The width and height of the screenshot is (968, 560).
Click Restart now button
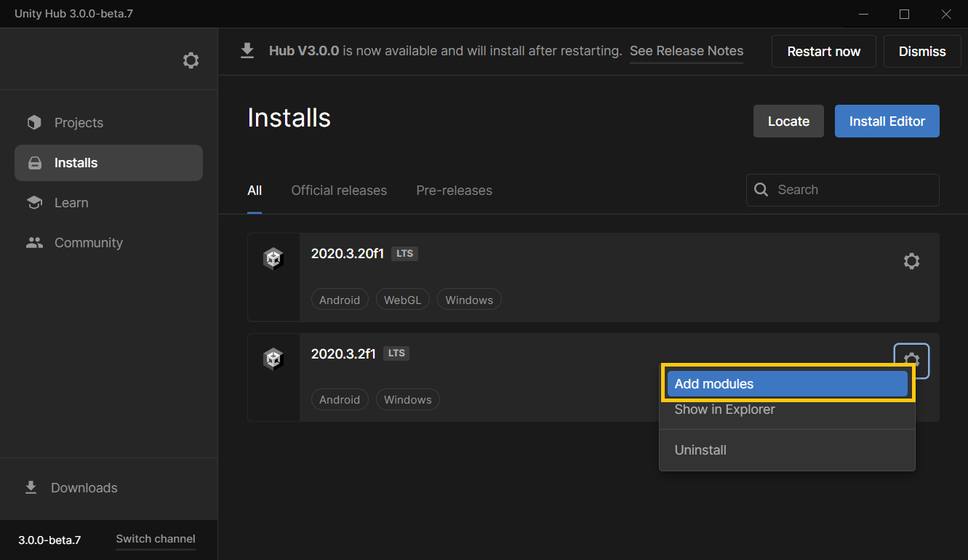click(824, 52)
